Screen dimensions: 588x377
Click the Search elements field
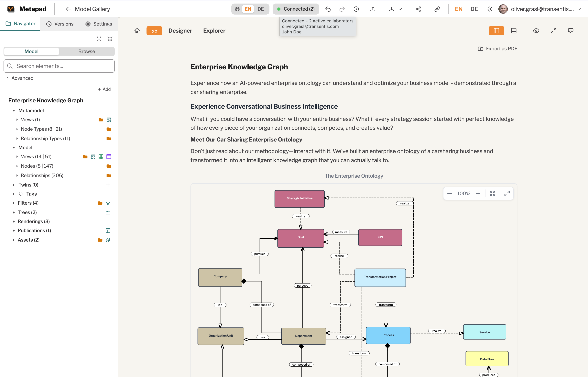coord(59,66)
